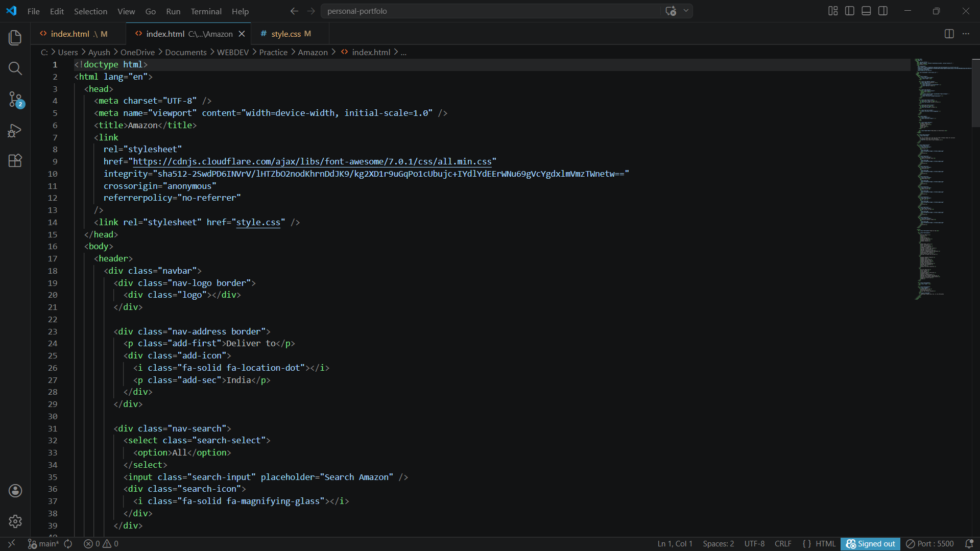Toggle the bottom panel visibility
Image resolution: width=980 pixels, height=551 pixels.
866,11
